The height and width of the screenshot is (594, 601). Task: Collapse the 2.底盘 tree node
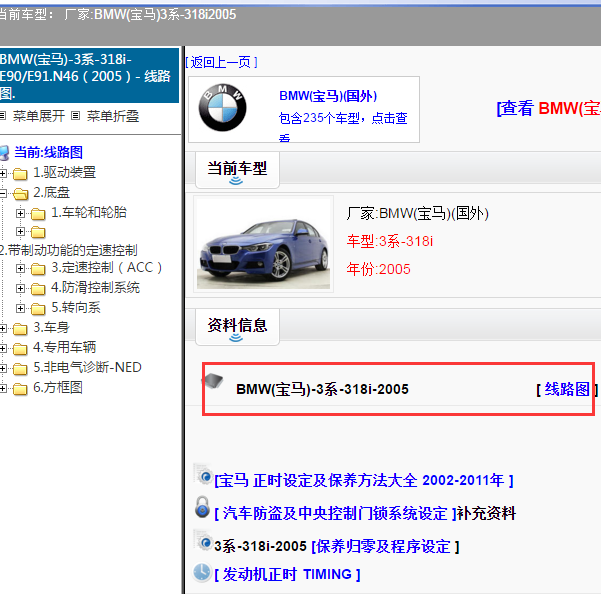tap(4, 193)
